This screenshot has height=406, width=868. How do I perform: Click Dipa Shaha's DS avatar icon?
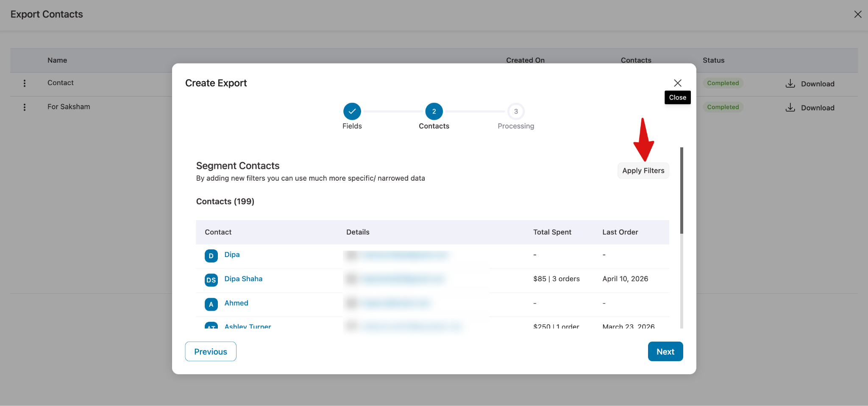[211, 280]
